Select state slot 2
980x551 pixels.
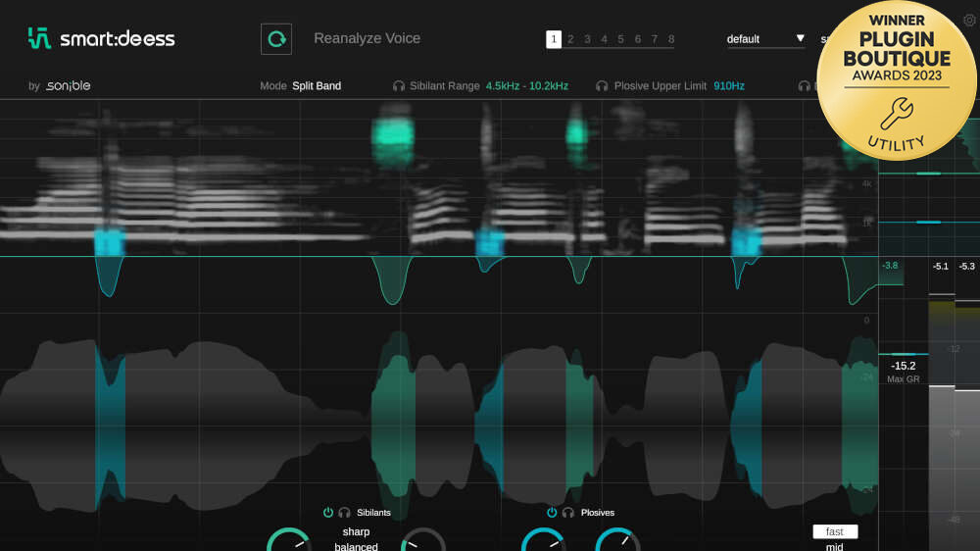point(570,39)
